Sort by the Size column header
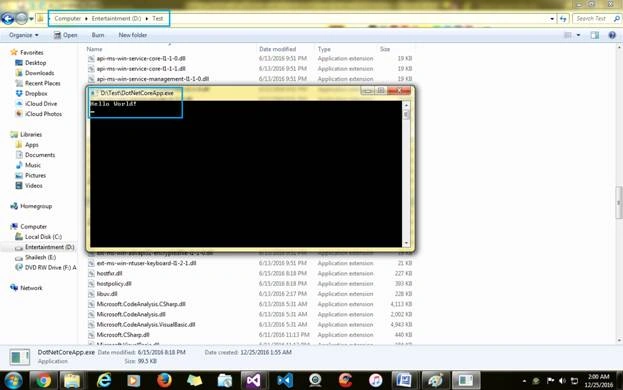The width and height of the screenshot is (623, 390). pos(385,49)
